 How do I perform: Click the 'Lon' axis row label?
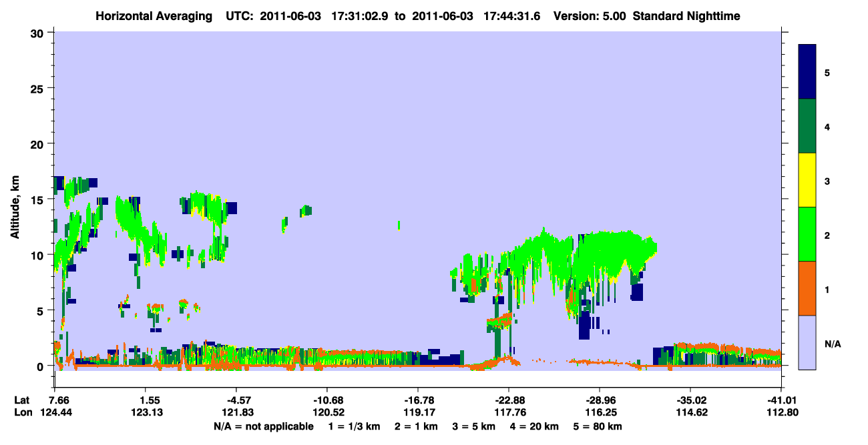pyautogui.click(x=23, y=413)
